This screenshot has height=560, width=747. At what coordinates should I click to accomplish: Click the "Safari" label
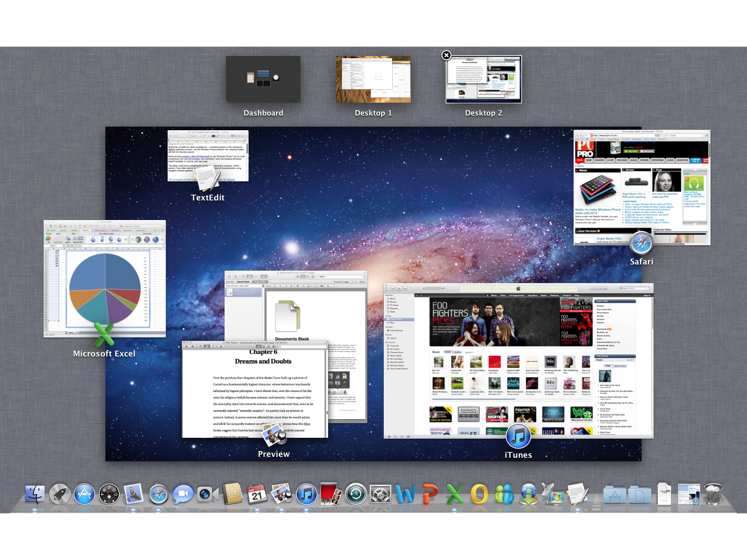[642, 261]
